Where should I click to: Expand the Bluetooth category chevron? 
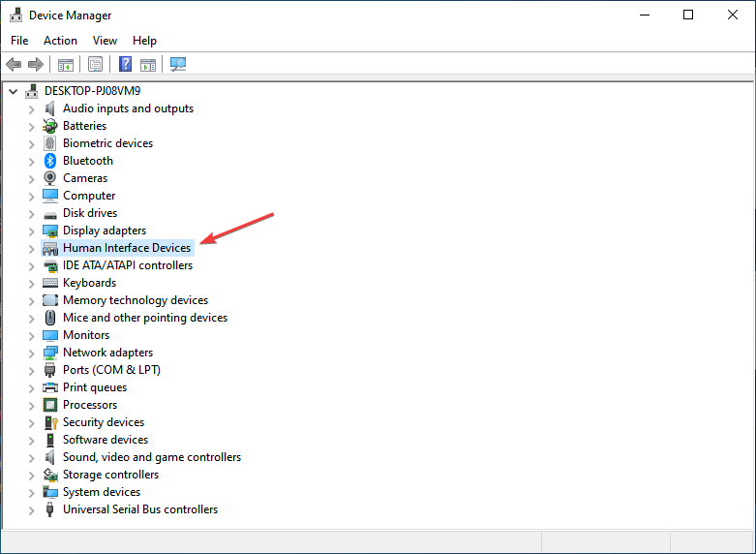32,162
